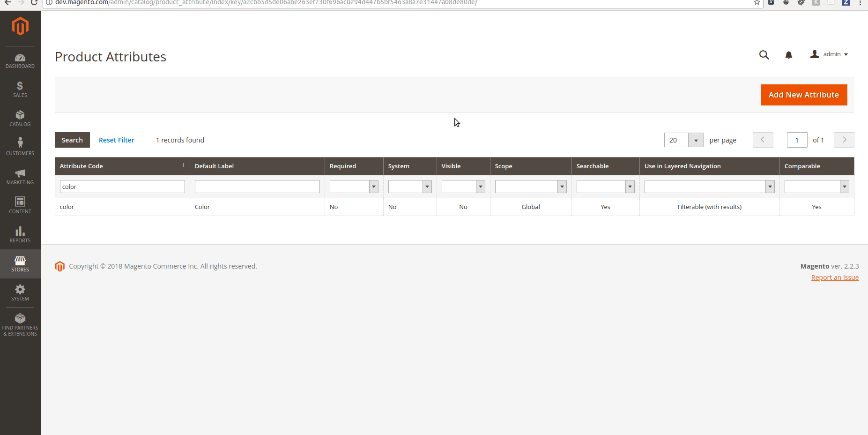Click the highlighted Stores sidebar icon

[x=20, y=263]
